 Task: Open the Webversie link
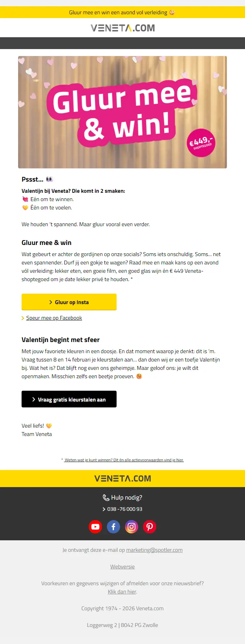[x=122, y=567]
